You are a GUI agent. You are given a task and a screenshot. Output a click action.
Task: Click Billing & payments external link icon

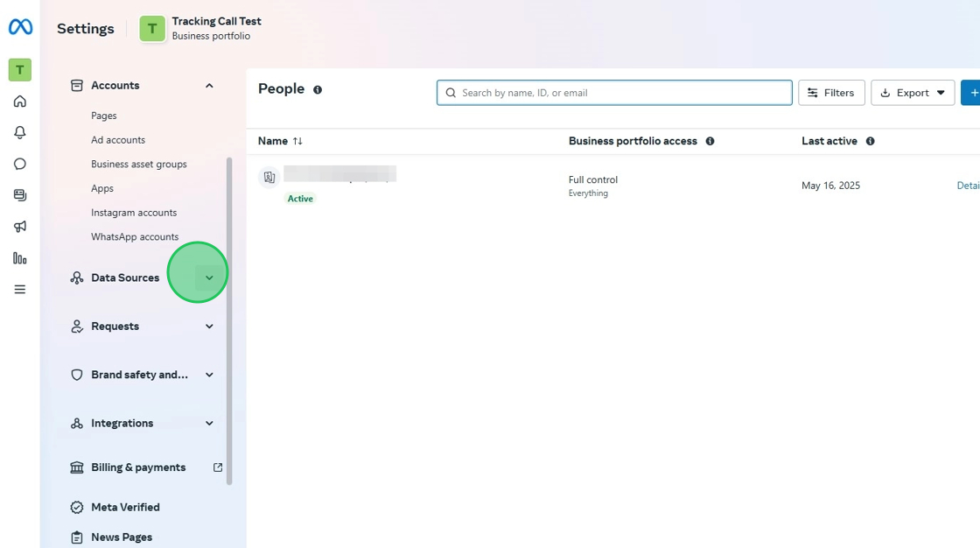point(218,467)
